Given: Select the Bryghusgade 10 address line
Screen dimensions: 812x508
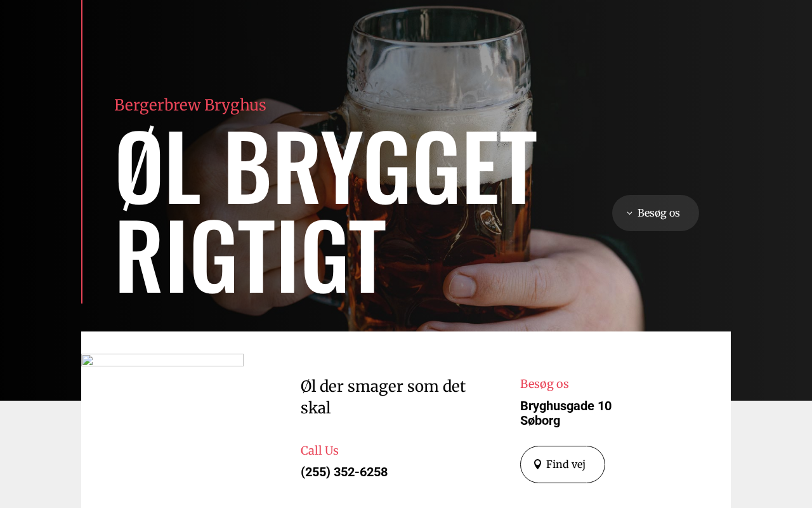Looking at the screenshot, I should (566, 406).
